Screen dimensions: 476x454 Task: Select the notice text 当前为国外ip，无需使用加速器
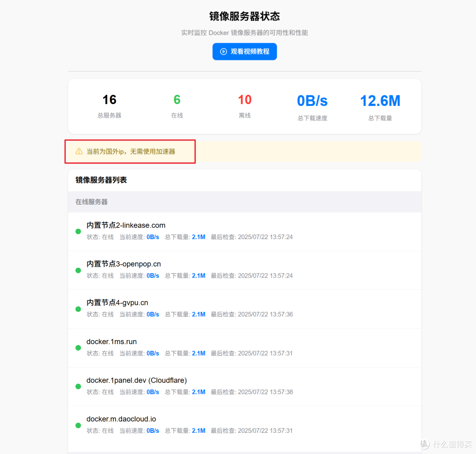(x=131, y=152)
